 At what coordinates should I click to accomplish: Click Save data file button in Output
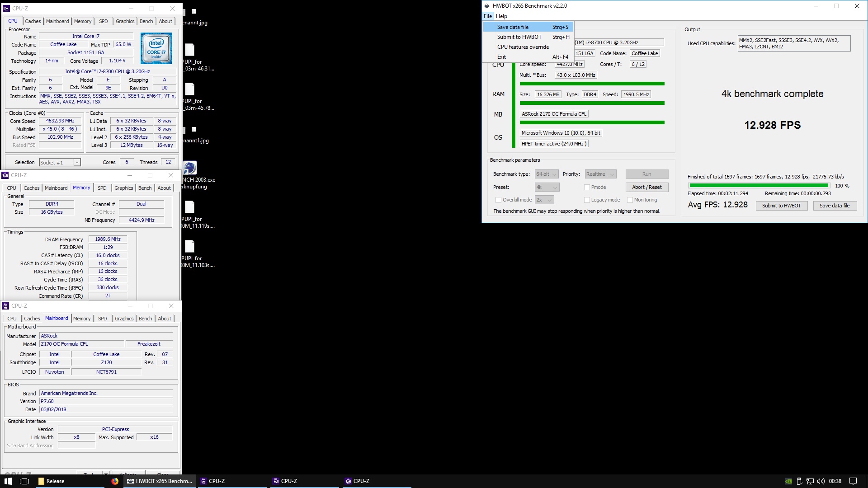point(834,206)
